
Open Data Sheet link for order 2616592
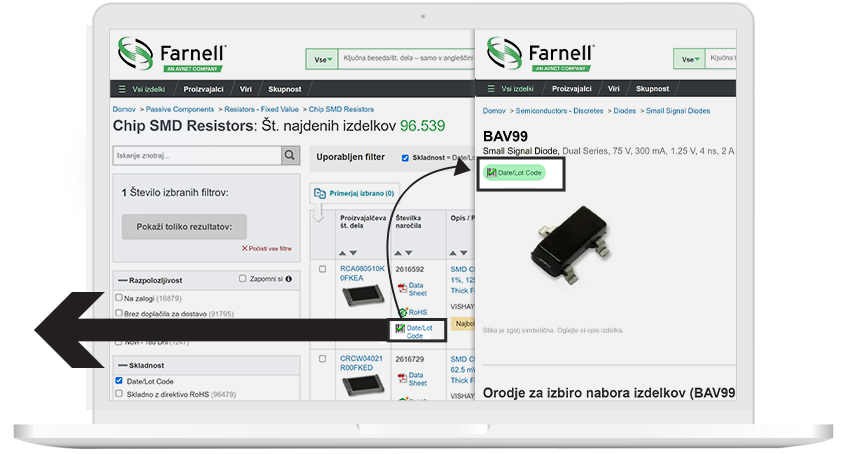point(417,289)
